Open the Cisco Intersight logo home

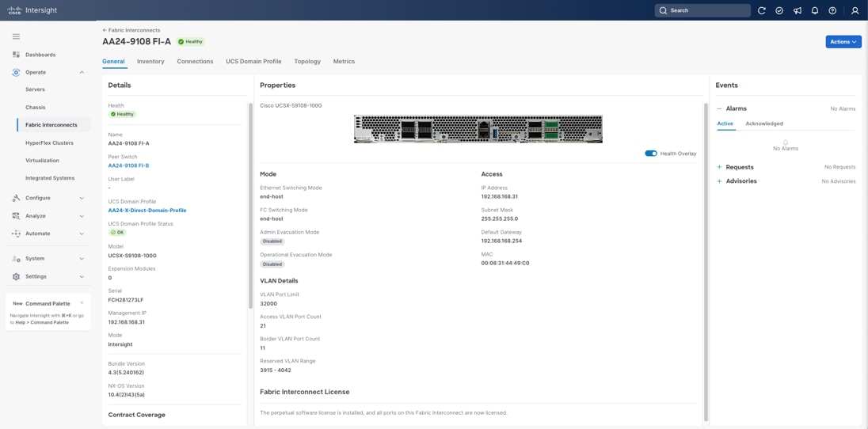click(32, 10)
